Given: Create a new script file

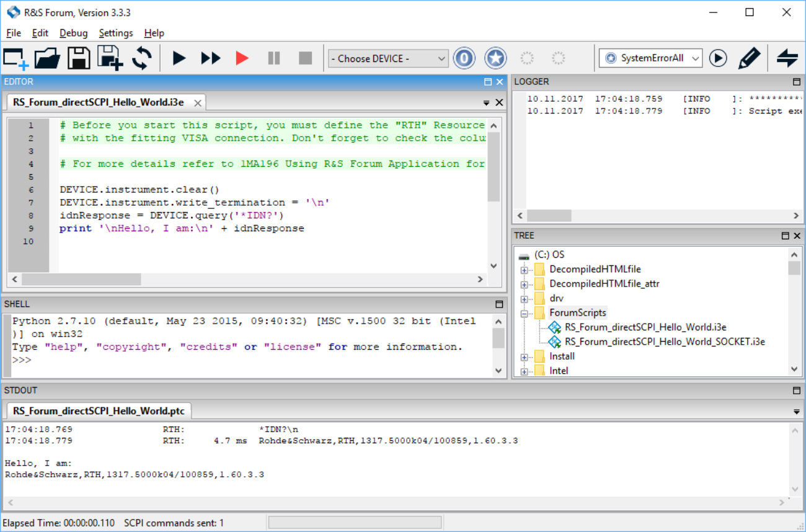Looking at the screenshot, I should [x=15, y=58].
